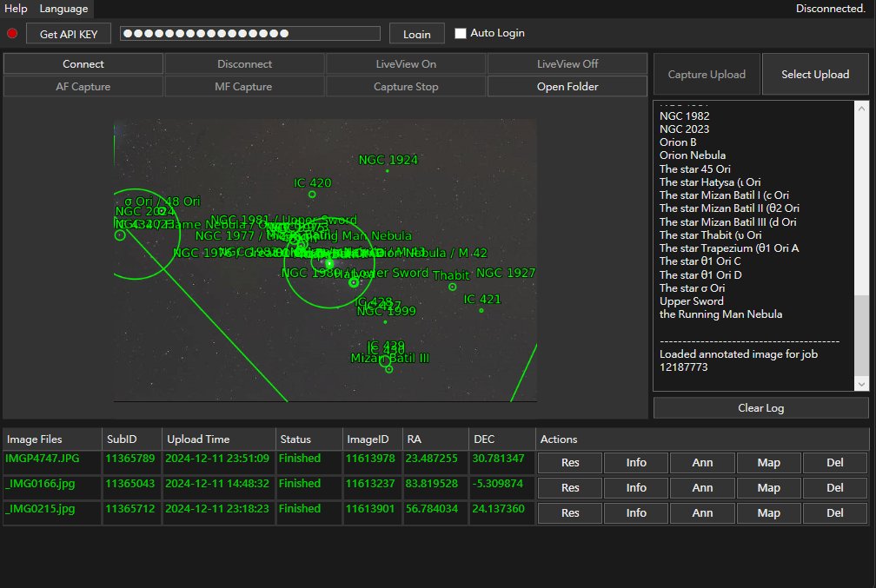This screenshot has height=588, width=876.
Task: Click the Upper Sword log entry
Action: 692,301
